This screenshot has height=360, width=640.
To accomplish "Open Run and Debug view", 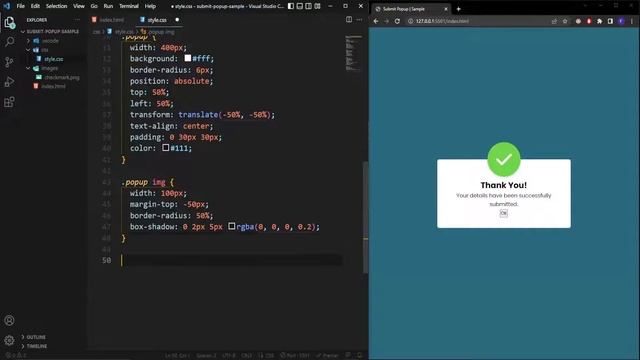I will [x=9, y=82].
